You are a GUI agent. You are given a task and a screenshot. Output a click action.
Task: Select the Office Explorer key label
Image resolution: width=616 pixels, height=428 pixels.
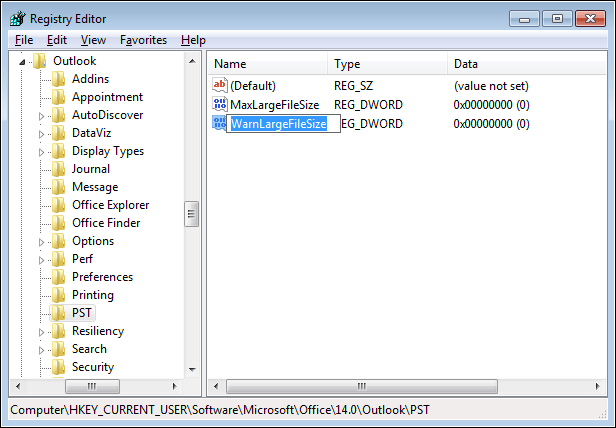pyautogui.click(x=110, y=205)
